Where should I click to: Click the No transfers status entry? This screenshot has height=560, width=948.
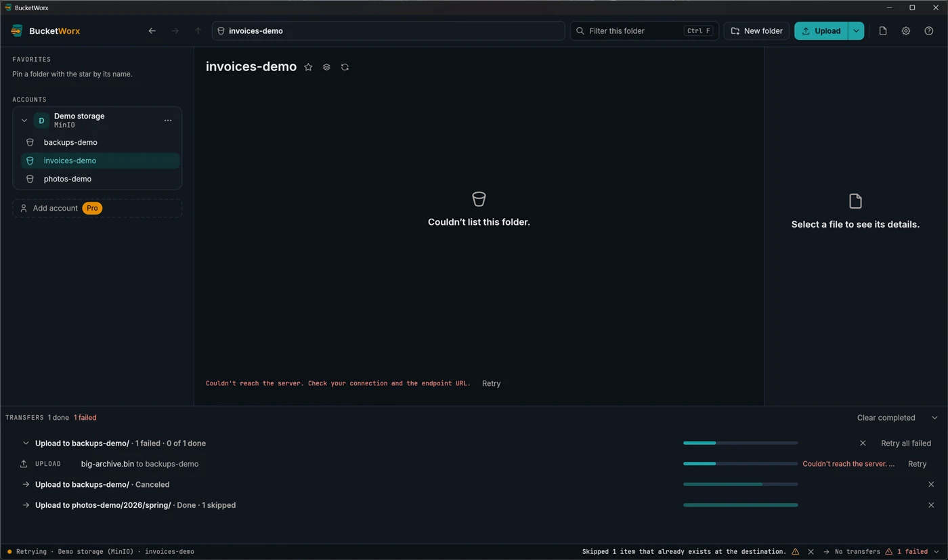857,552
